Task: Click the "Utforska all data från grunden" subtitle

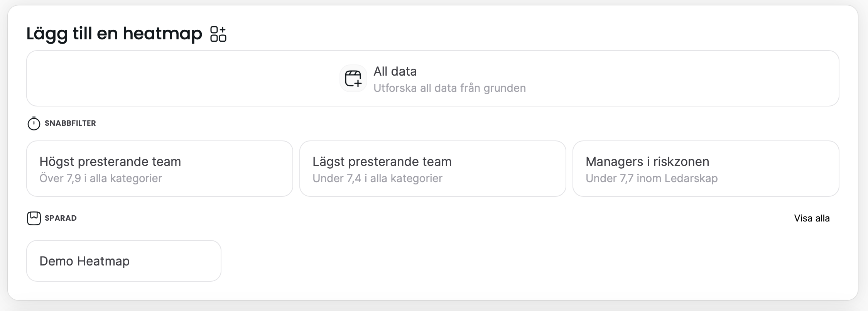Action: [x=449, y=88]
